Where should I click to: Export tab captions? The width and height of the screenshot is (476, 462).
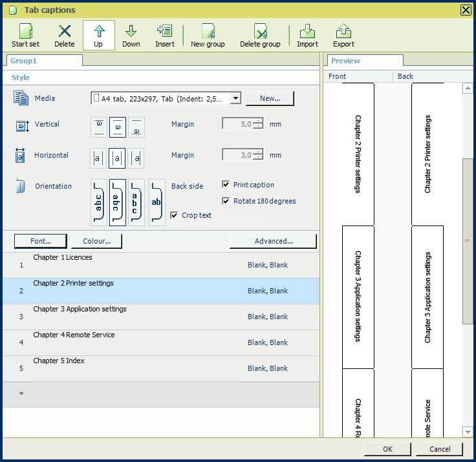tap(343, 36)
